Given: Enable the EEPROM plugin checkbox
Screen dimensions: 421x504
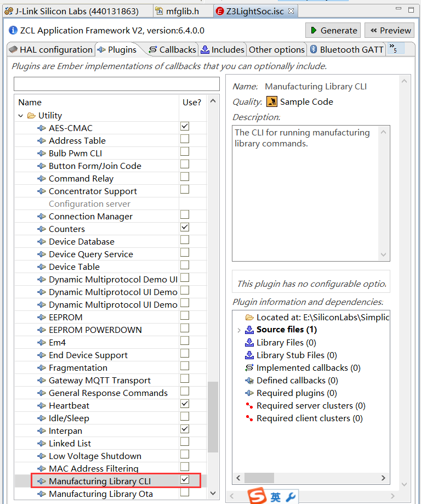Looking at the screenshot, I should [x=185, y=316].
